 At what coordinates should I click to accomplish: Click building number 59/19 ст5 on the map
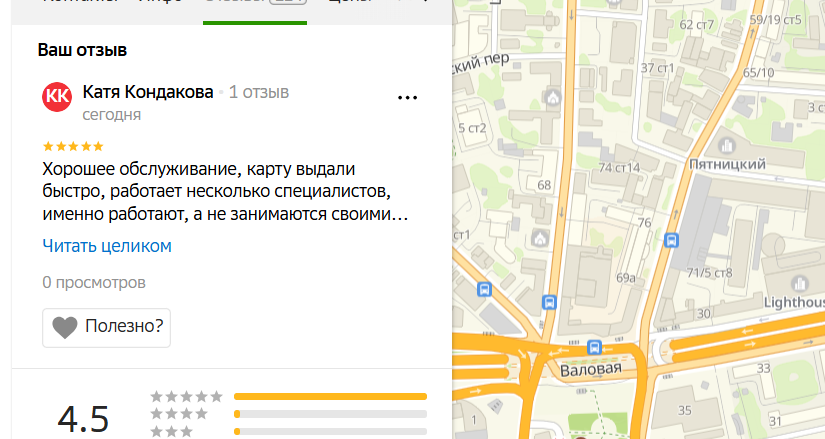[x=776, y=20]
